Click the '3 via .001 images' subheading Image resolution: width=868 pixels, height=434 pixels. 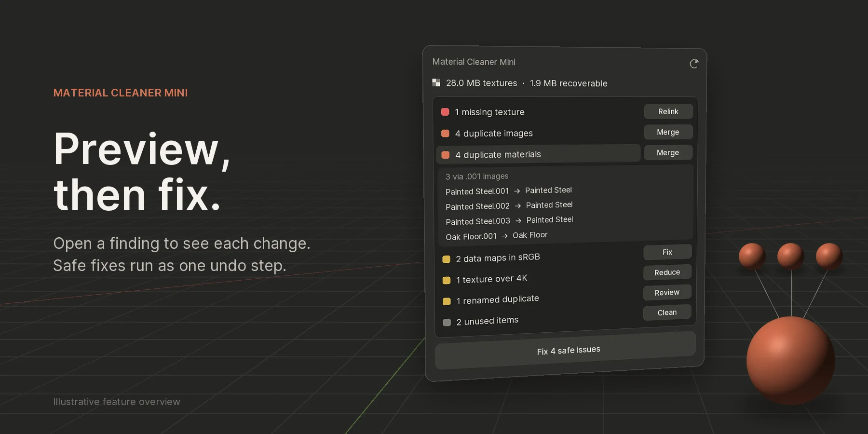click(x=477, y=176)
